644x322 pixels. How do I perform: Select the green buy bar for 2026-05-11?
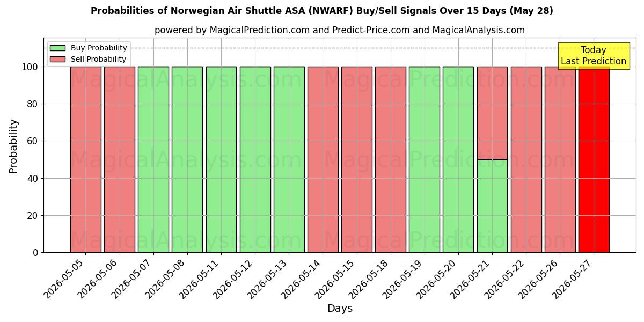pyautogui.click(x=221, y=159)
